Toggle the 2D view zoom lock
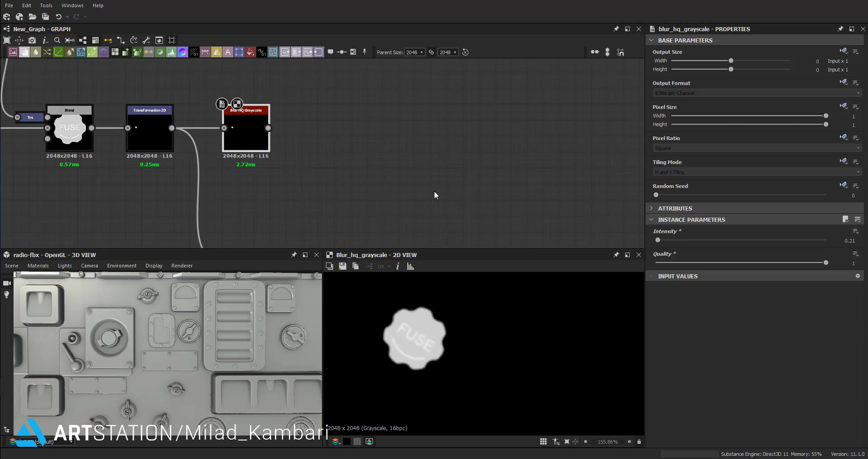Screen dimensions: 868x459 639,442
